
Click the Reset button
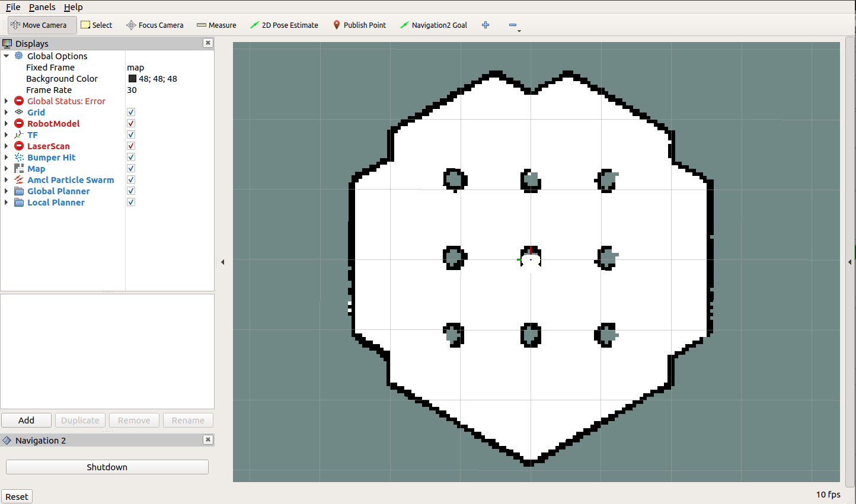(17, 496)
